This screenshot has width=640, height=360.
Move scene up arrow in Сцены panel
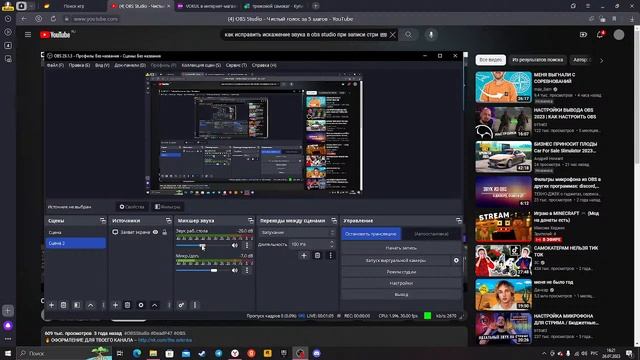(91, 305)
